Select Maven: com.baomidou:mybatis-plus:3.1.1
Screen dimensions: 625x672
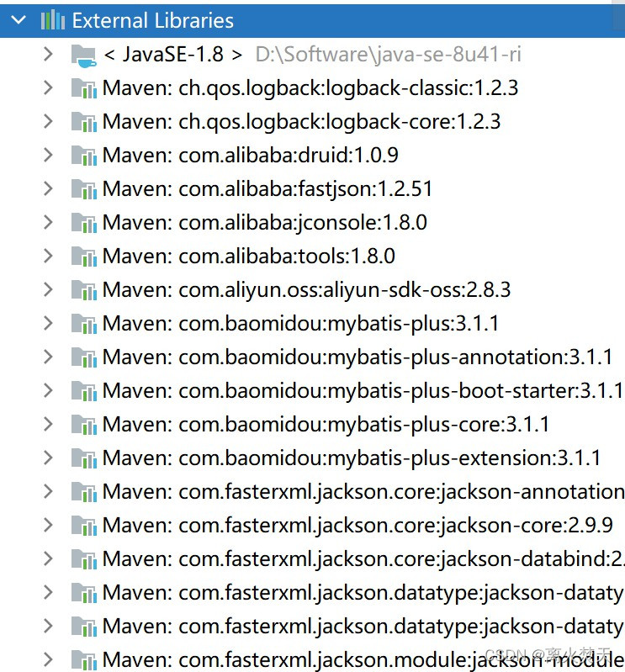click(300, 324)
